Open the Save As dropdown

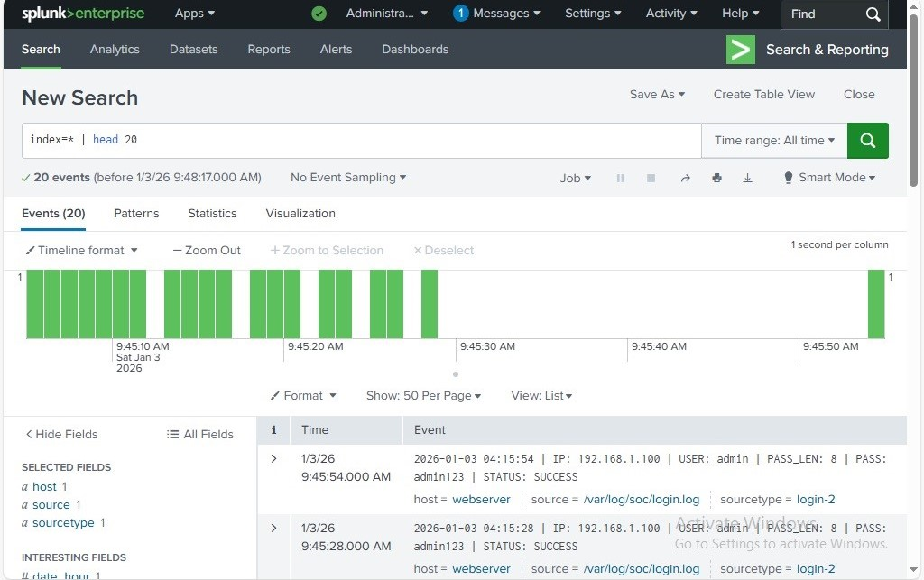pyautogui.click(x=657, y=94)
